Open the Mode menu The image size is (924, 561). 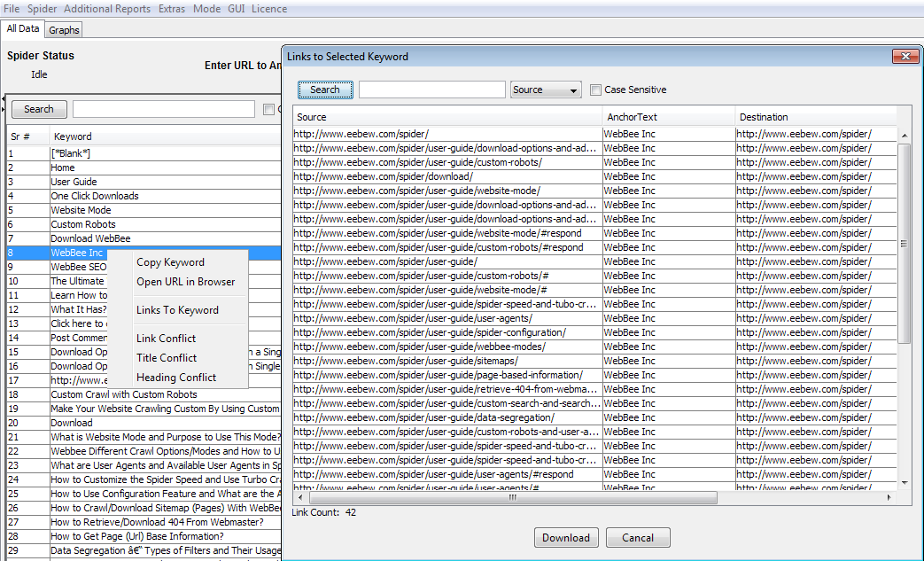click(x=206, y=9)
